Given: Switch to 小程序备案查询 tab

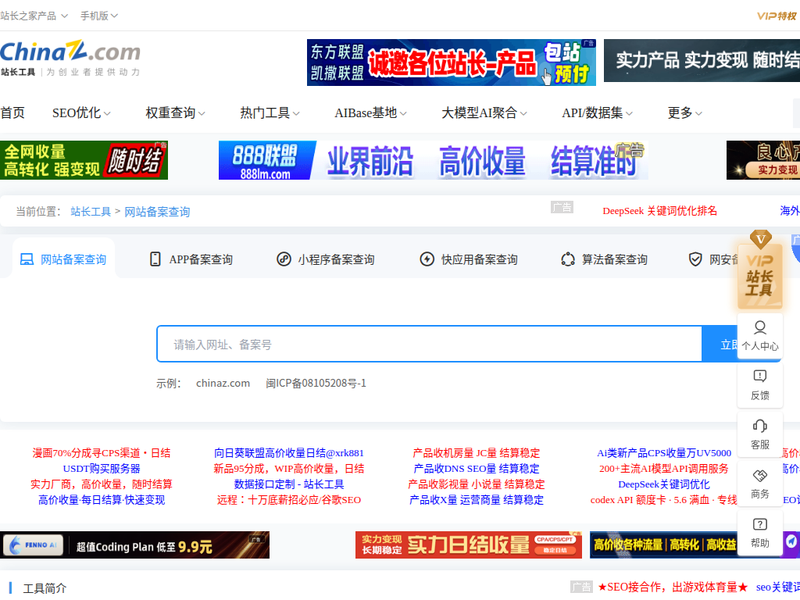Looking at the screenshot, I should pos(326,260).
